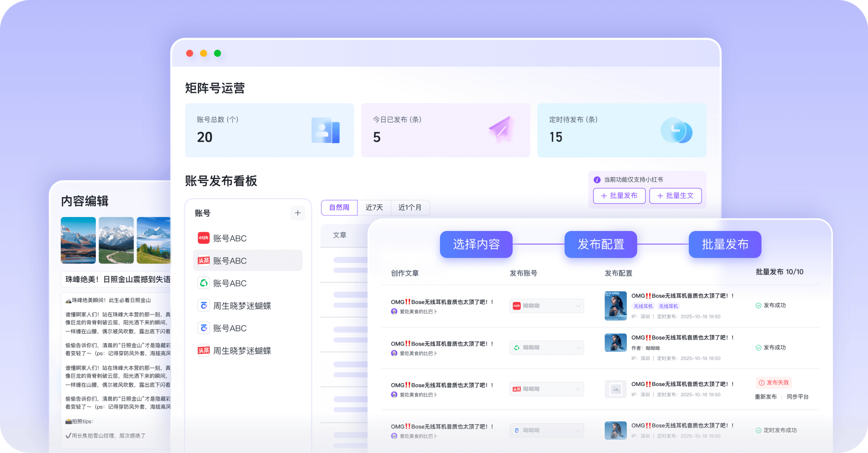Click the 同步平台 link
Image resolution: width=868 pixels, height=453 pixels.
coord(798,397)
